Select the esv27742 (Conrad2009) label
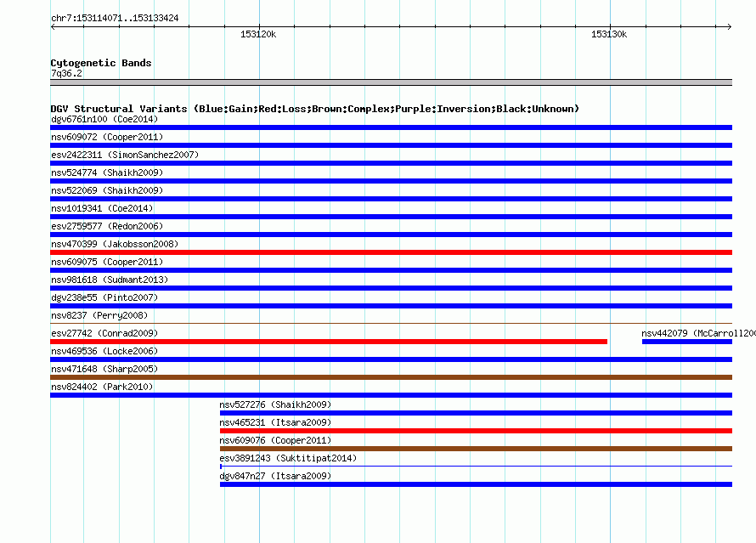The image size is (756, 543). 104,333
